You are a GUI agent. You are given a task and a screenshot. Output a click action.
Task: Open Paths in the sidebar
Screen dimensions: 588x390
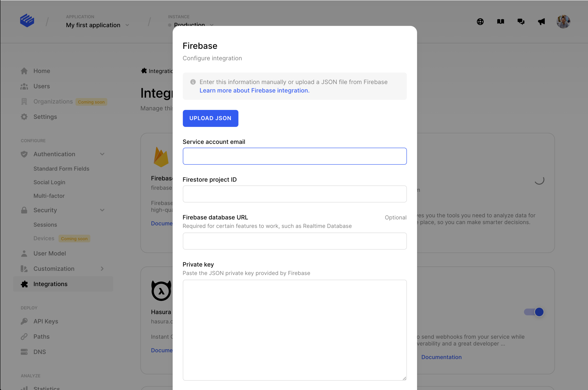[41, 337]
